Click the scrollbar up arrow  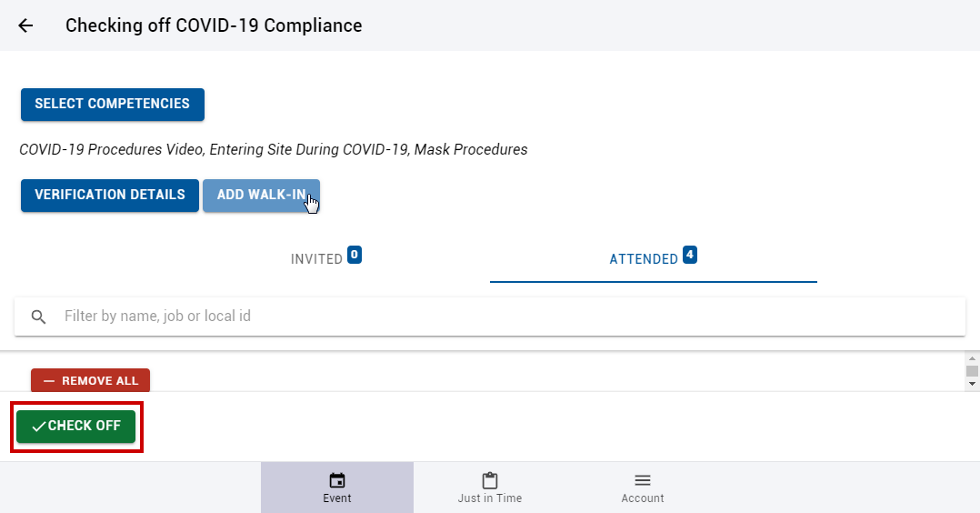tap(972, 358)
